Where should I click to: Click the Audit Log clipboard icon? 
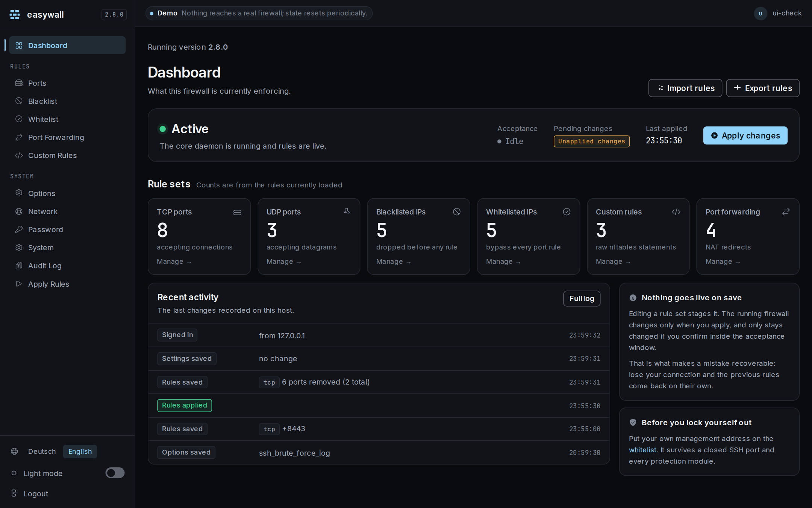click(19, 266)
